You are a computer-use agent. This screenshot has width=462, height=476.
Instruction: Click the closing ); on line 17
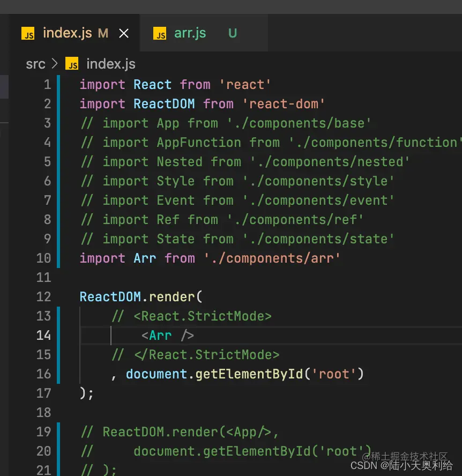86,393
